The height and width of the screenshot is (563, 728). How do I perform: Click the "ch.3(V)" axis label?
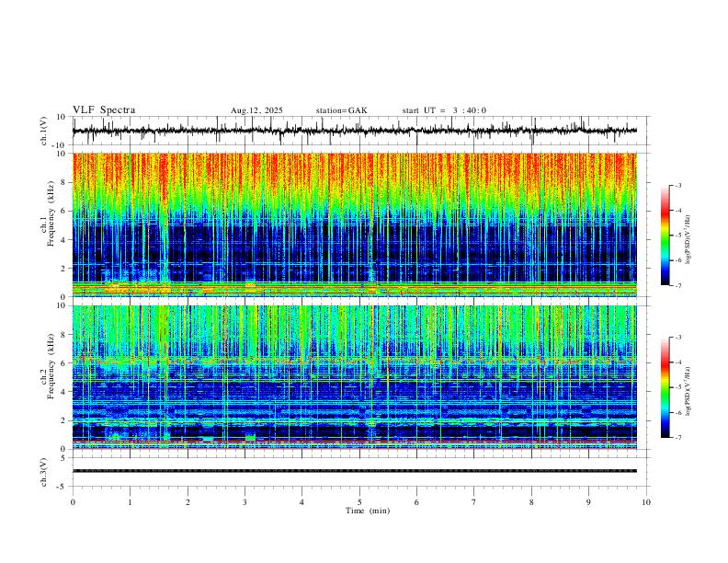click(x=44, y=472)
